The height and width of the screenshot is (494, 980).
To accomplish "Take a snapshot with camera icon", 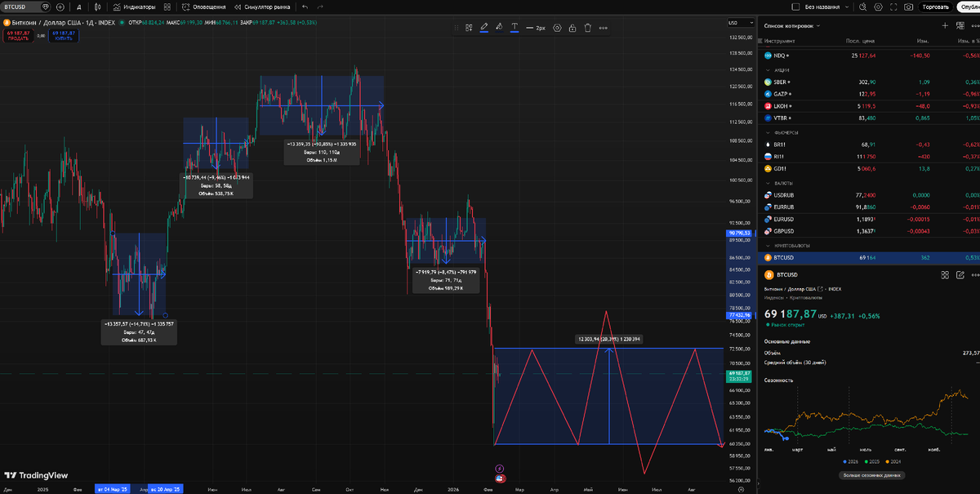I will click(909, 7).
